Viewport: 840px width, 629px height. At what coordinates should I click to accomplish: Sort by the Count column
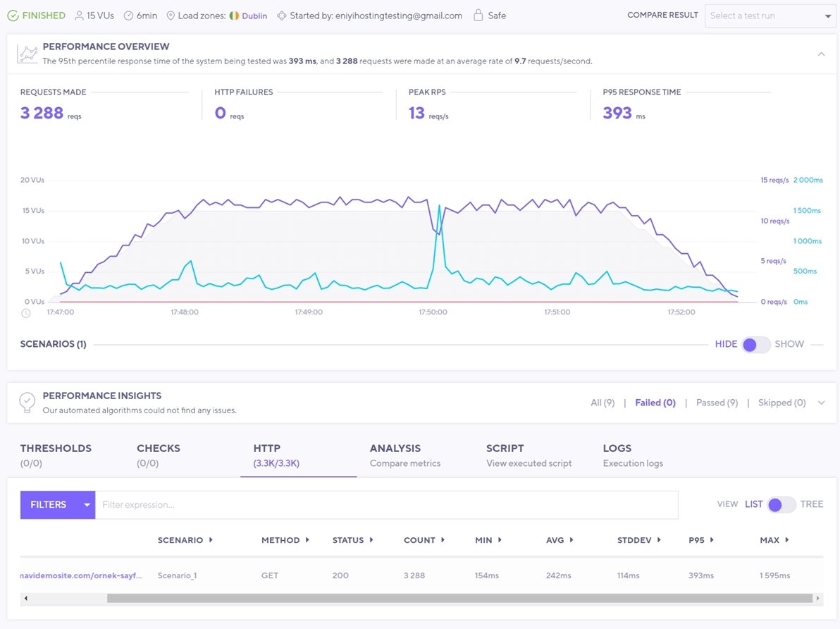click(424, 540)
